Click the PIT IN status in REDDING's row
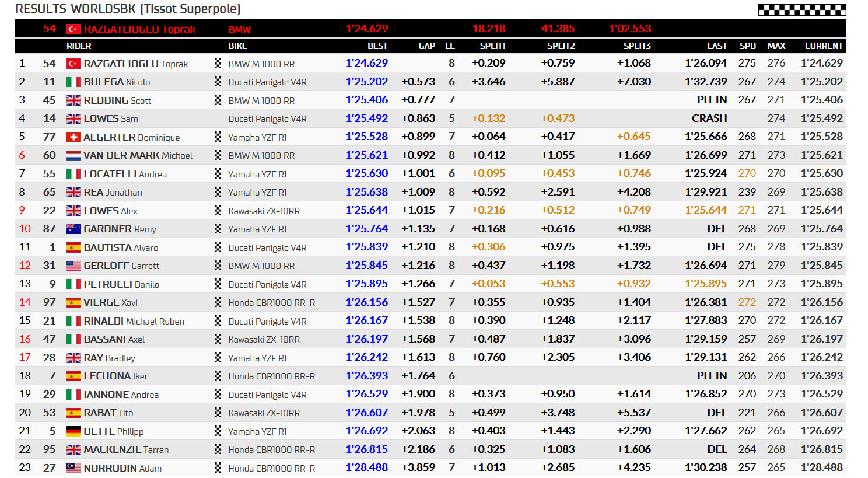Viewport: 868px width, 478px height. coord(712,100)
